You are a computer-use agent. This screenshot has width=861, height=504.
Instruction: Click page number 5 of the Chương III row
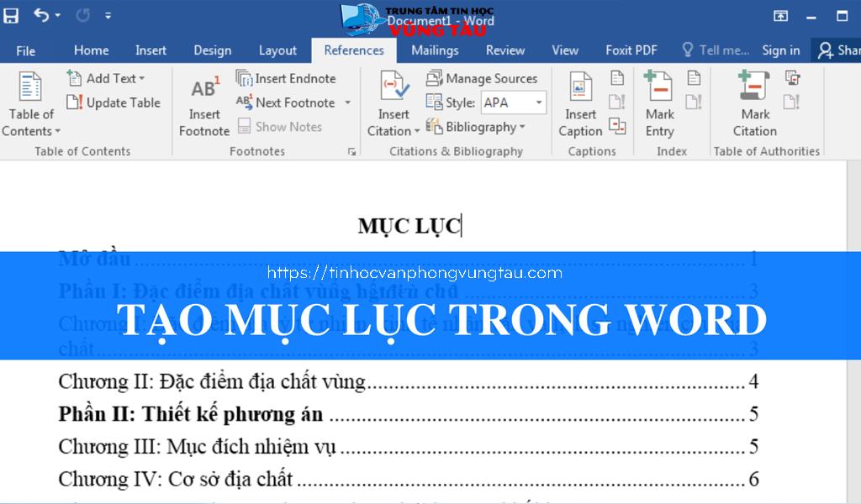[x=753, y=447]
